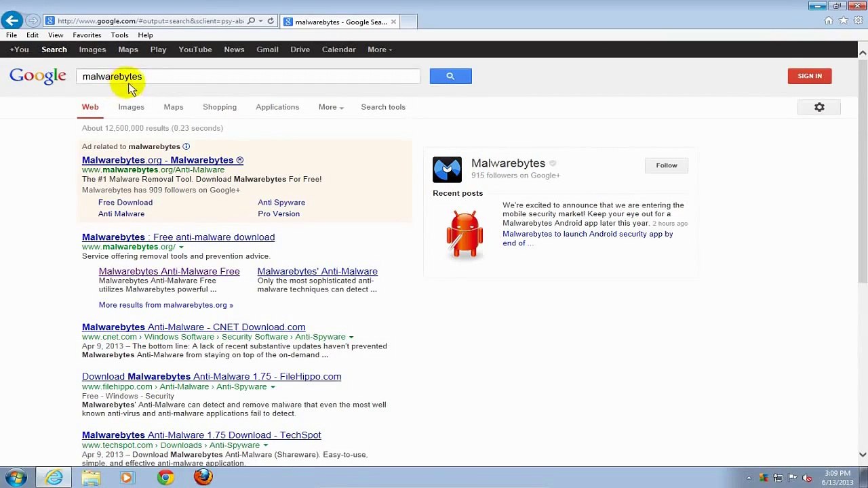Open the Favorites menu
The height and width of the screenshot is (488, 868).
[87, 35]
